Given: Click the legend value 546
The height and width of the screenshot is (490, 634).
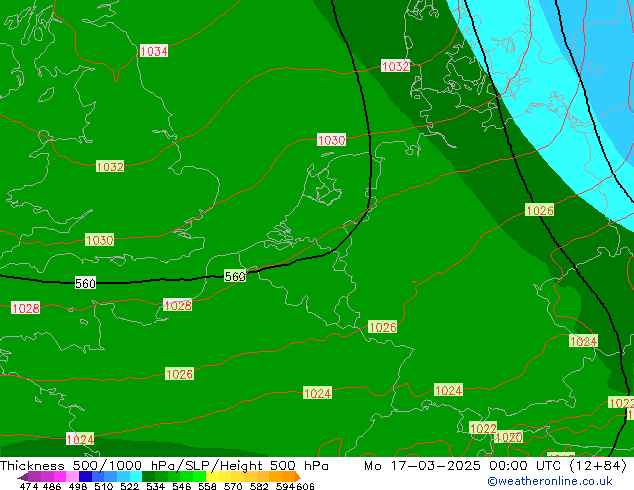Looking at the screenshot, I should (x=181, y=486).
